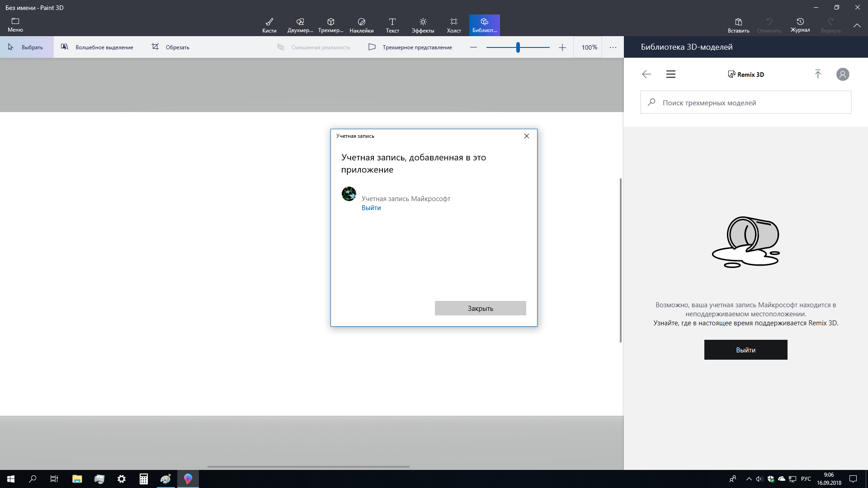Screen dimensions: 868x488
Task: Switch to Paint 3D taskbar icon
Action: coord(188,479)
